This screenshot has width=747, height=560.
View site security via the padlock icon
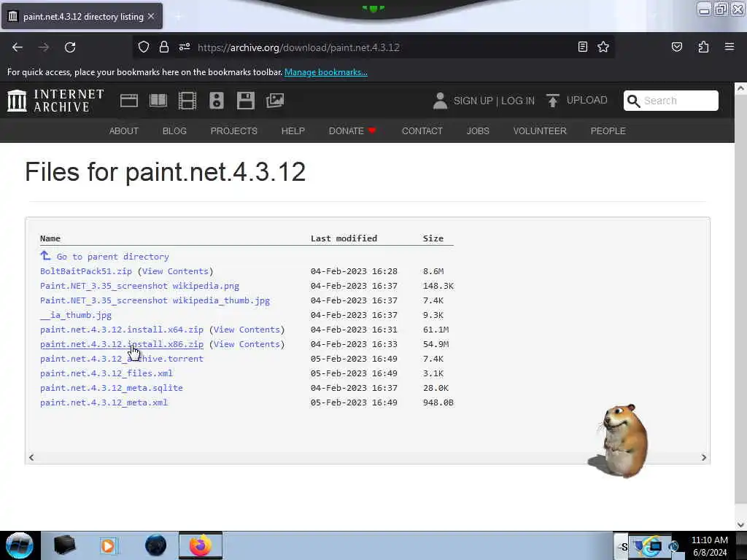click(x=164, y=47)
